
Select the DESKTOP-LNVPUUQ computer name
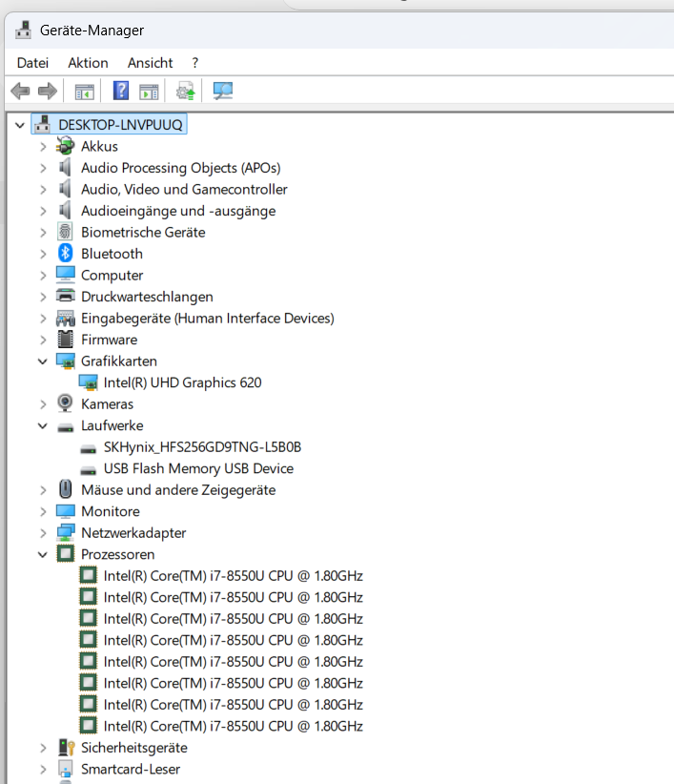120,125
